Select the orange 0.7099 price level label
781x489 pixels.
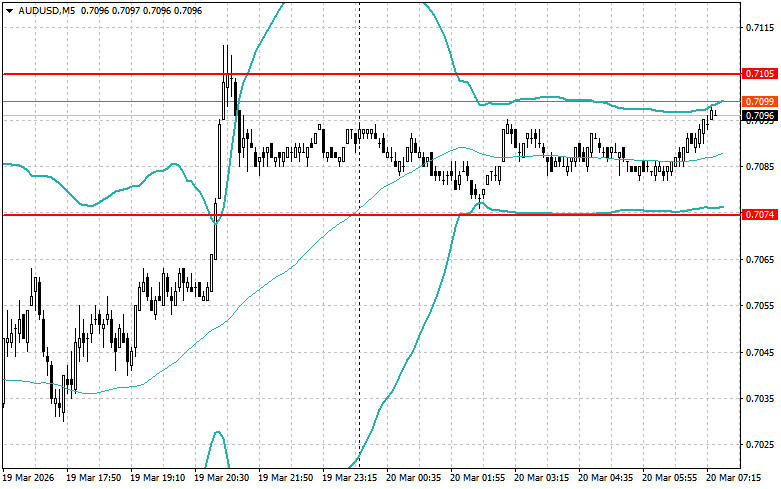[759, 102]
